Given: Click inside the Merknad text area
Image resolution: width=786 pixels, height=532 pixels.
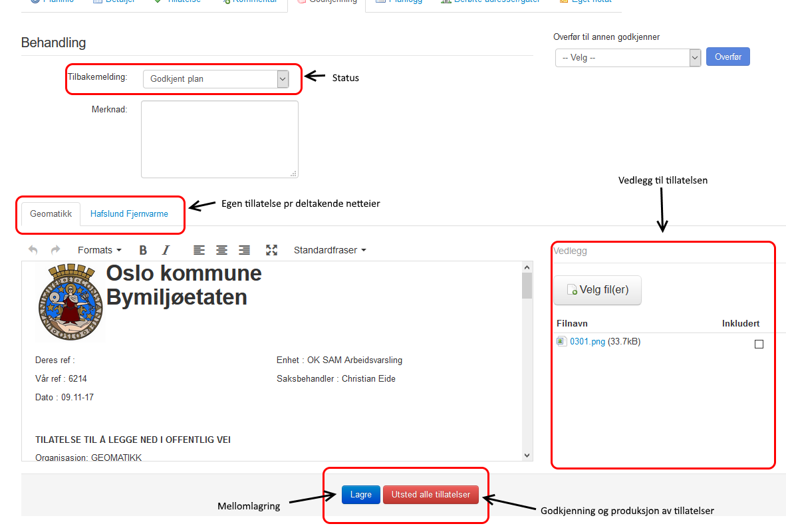Looking at the screenshot, I should pyautogui.click(x=219, y=140).
